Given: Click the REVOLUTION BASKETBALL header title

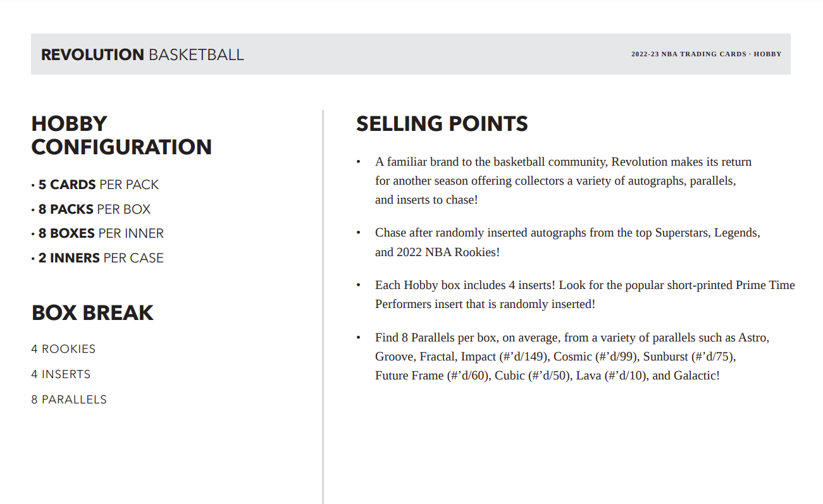Looking at the screenshot, I should pyautogui.click(x=142, y=54).
